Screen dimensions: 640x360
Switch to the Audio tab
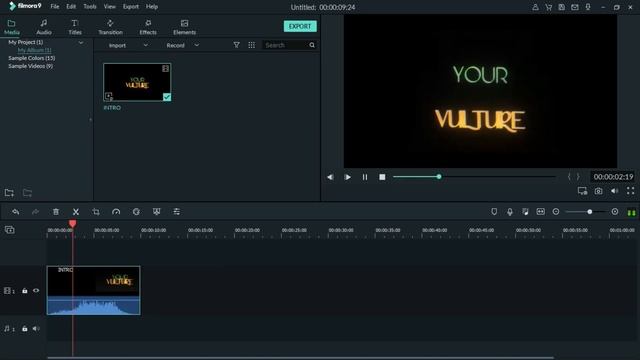(44, 27)
